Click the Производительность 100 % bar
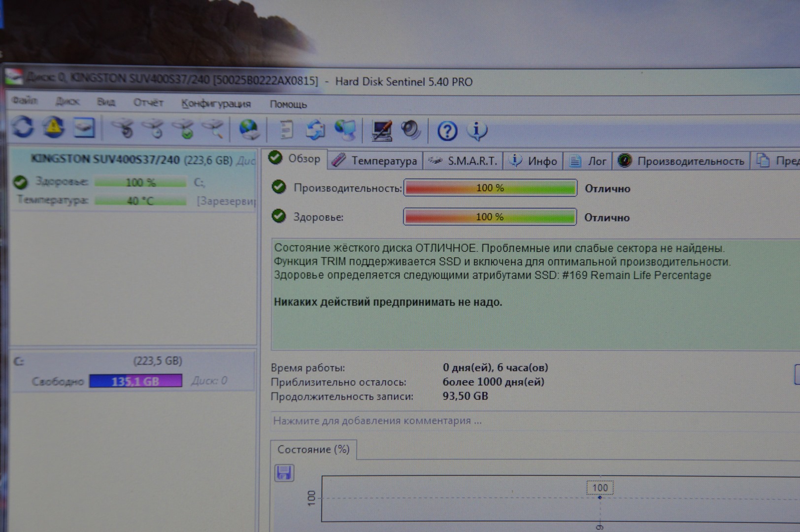 coord(490,188)
